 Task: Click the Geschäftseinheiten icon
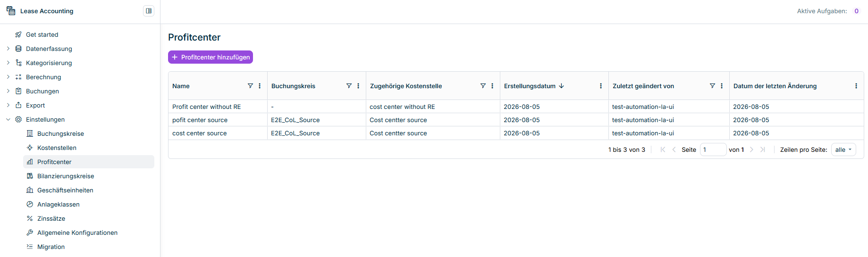click(30, 190)
